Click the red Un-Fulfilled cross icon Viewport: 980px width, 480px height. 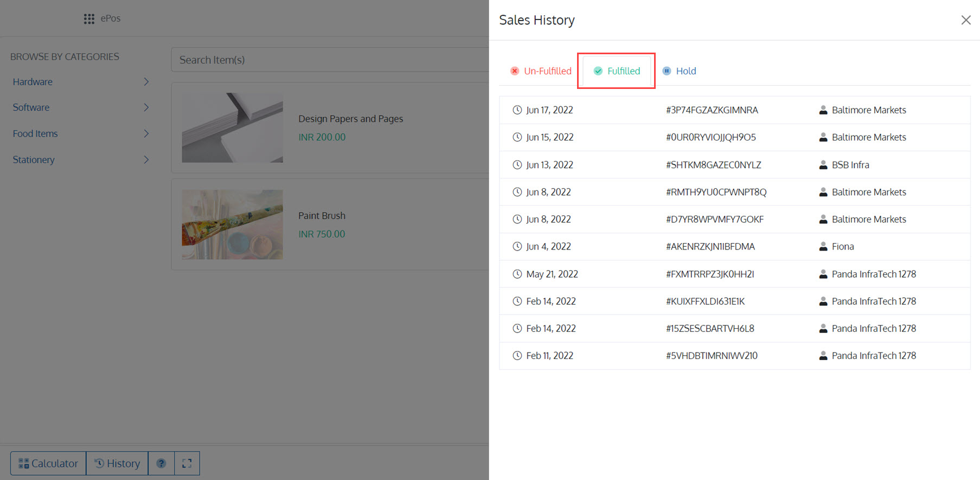click(x=515, y=71)
